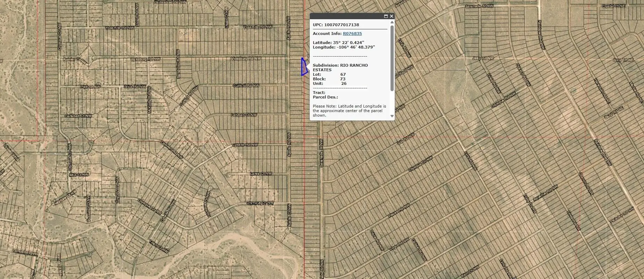Click the Subdivision Rio Rancho Estates text

pyautogui.click(x=340, y=67)
